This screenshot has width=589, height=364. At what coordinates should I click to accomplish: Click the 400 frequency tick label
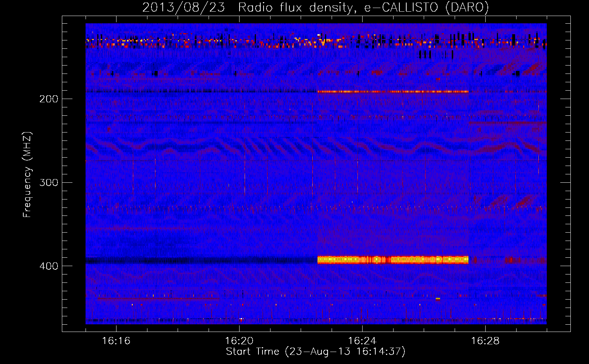[49, 266]
